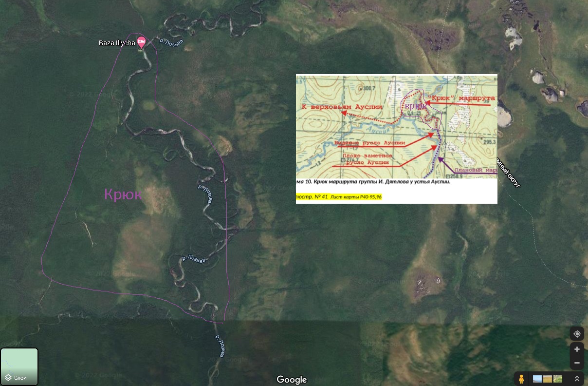
Task: Zoom in with the plus button
Action: (577, 349)
